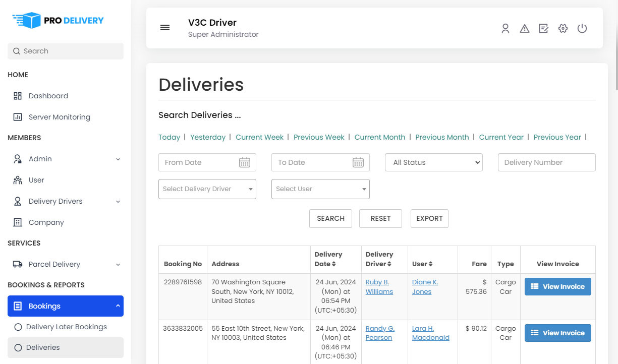Click the alerts warning icon

click(x=524, y=29)
